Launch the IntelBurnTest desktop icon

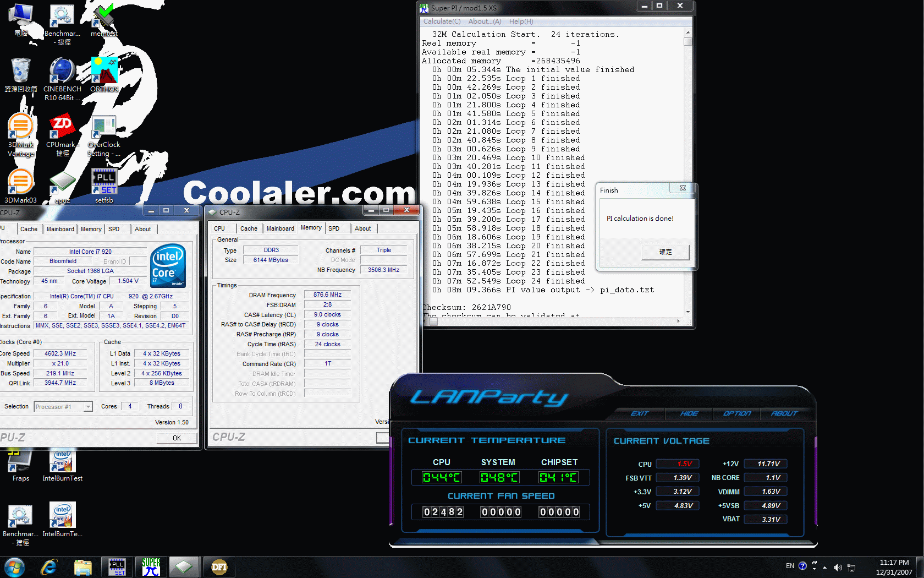[62, 466]
